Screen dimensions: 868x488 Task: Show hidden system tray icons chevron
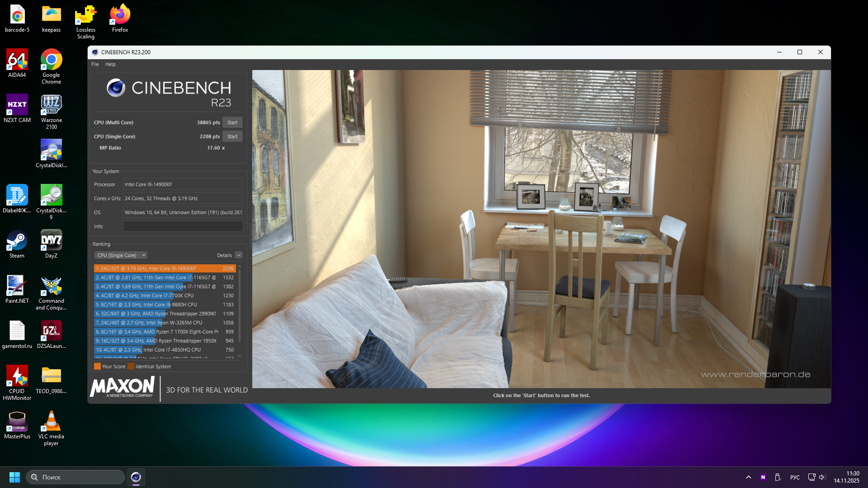click(749, 477)
